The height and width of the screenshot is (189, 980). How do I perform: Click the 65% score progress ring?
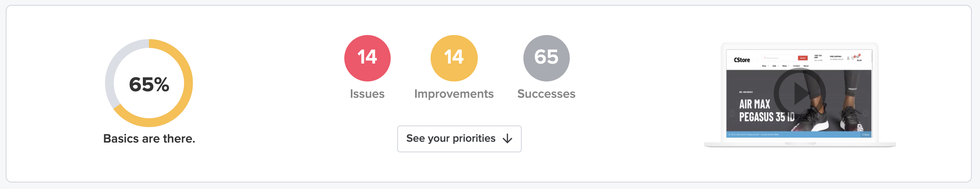click(149, 83)
